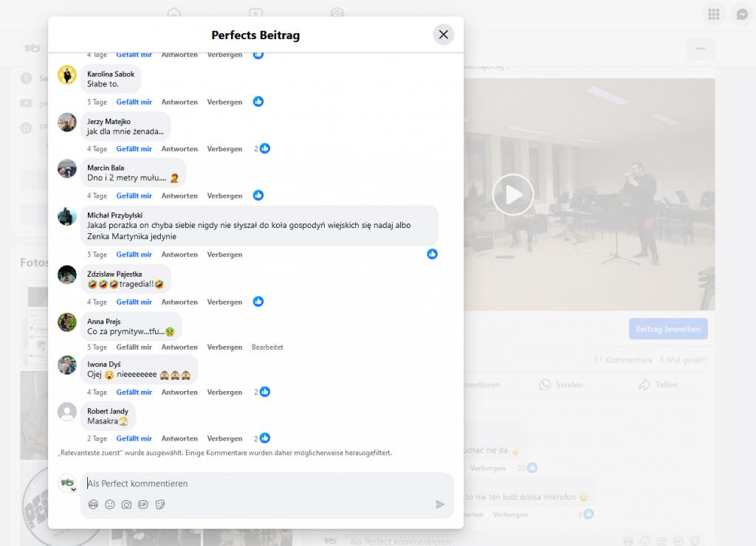
Task: Send the comment with arrow icon
Action: [440, 505]
